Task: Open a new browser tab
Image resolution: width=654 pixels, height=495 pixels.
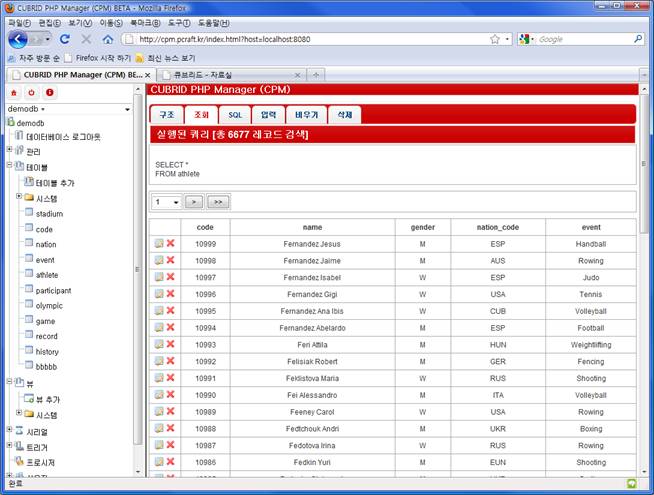Action: pyautogui.click(x=316, y=75)
